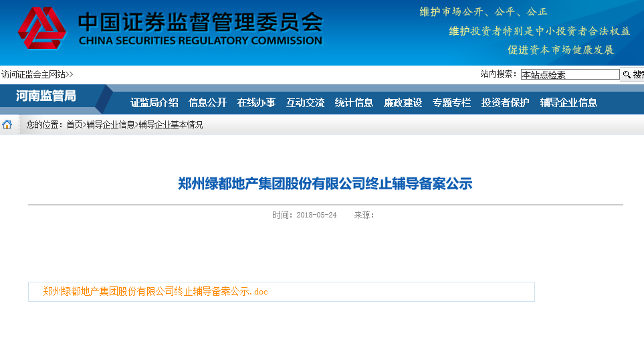Click the 站内搜索 label
This screenshot has height=348, width=644.
(x=498, y=74)
